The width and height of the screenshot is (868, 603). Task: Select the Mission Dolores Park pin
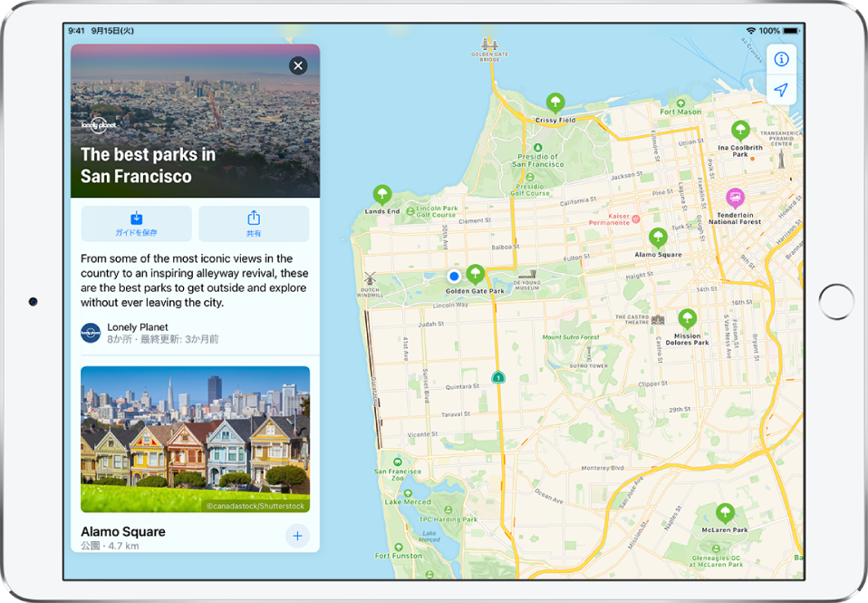[x=687, y=318]
